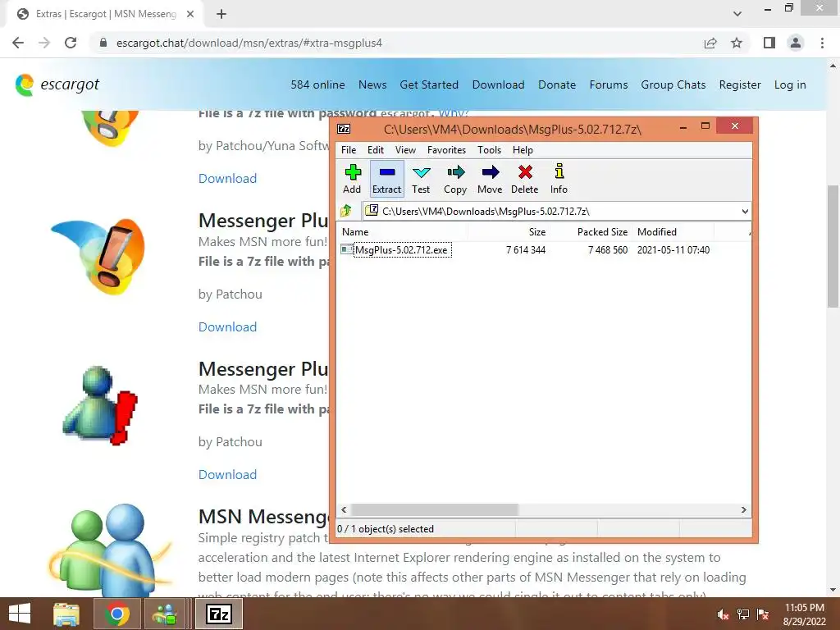Go to the Download nav link
Viewport: 840px width, 630px height.
pyautogui.click(x=498, y=84)
